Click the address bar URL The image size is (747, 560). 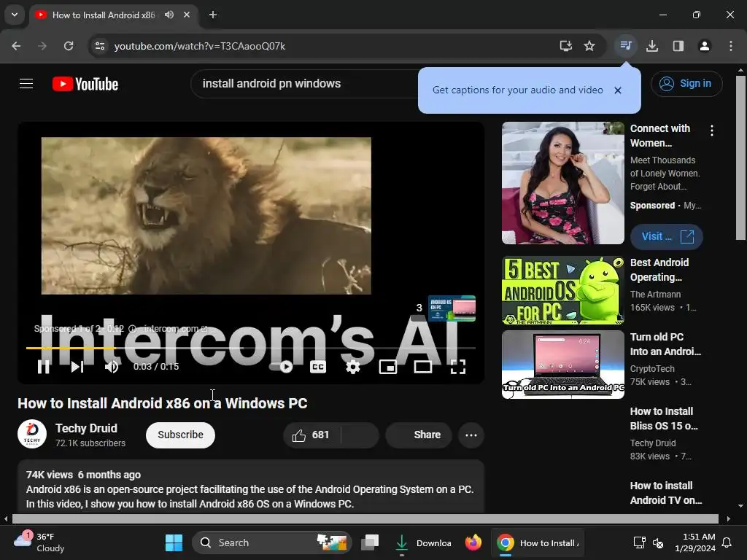[200, 46]
